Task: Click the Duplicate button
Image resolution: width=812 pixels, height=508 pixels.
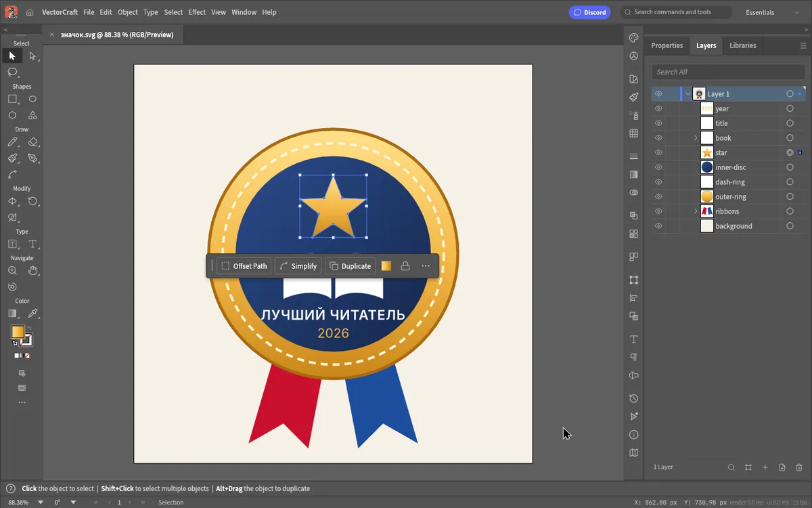Action: pyautogui.click(x=350, y=266)
